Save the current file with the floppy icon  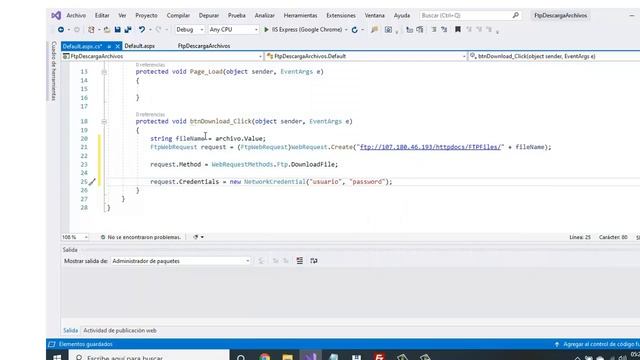[118, 29]
